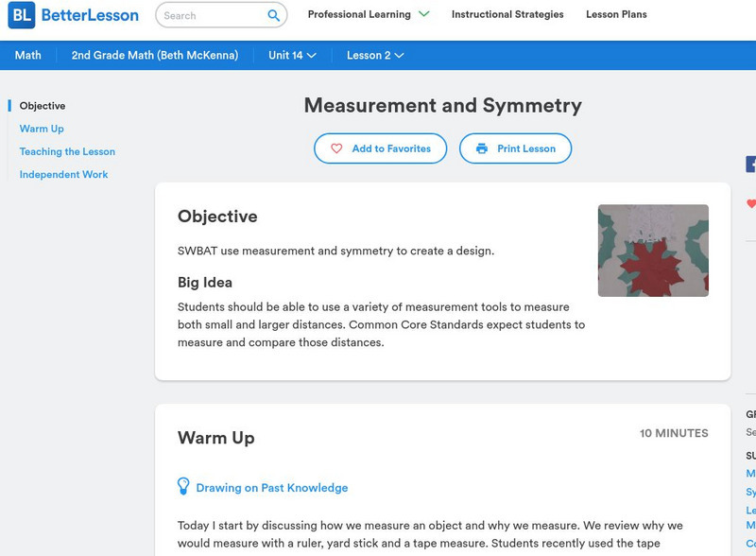The width and height of the screenshot is (756, 556).
Task: Click the heart icon in Add to Favorites
Action: [336, 148]
